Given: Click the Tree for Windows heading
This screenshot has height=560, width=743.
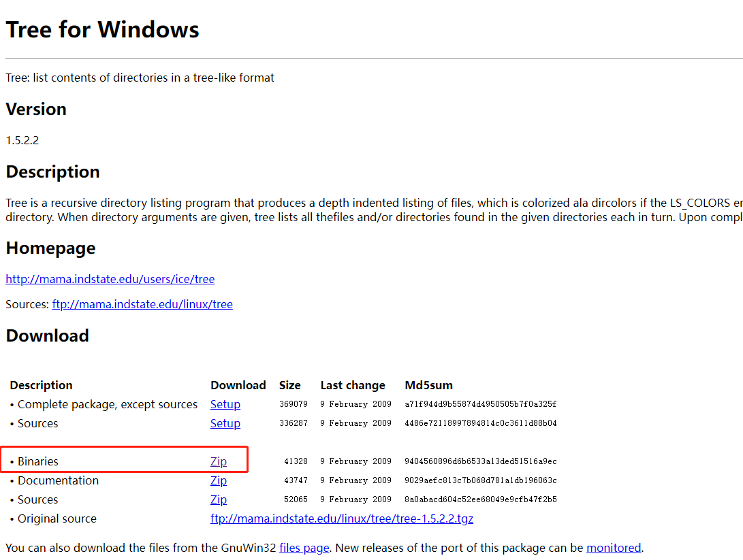Looking at the screenshot, I should 102,29.
